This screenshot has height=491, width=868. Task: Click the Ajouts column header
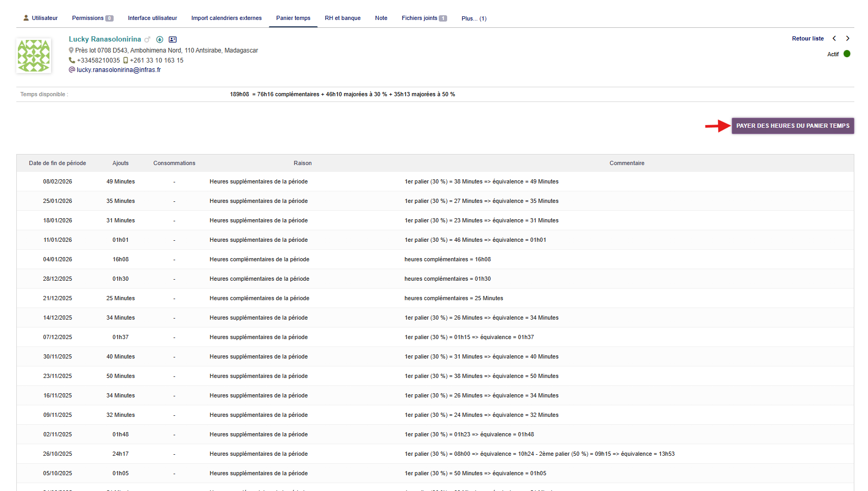(120, 163)
